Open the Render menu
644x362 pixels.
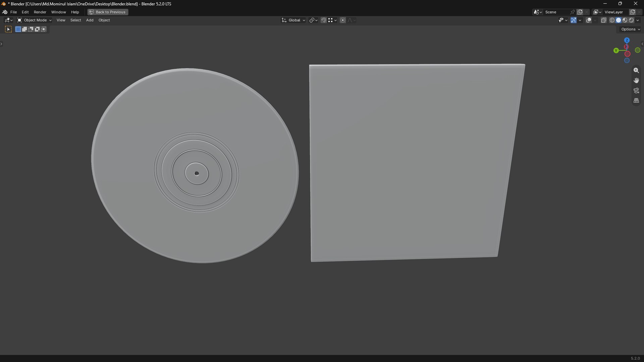(40, 12)
